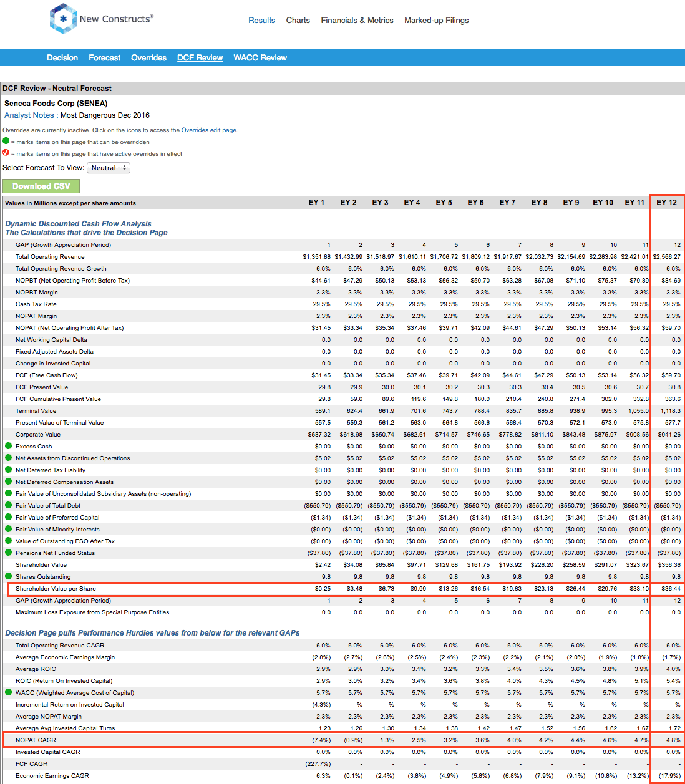685x784 pixels.
Task: Click override icon for Pensions Net Funded Status
Action: [x=9, y=553]
